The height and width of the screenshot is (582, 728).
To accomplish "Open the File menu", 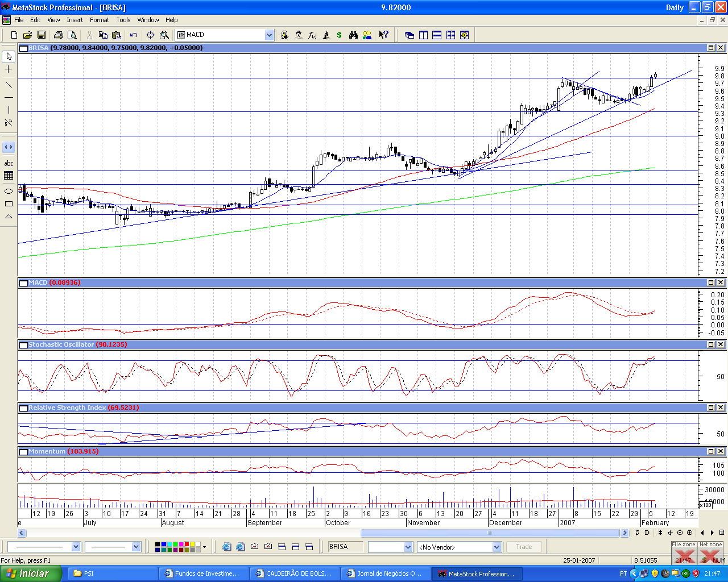I will pos(19,20).
